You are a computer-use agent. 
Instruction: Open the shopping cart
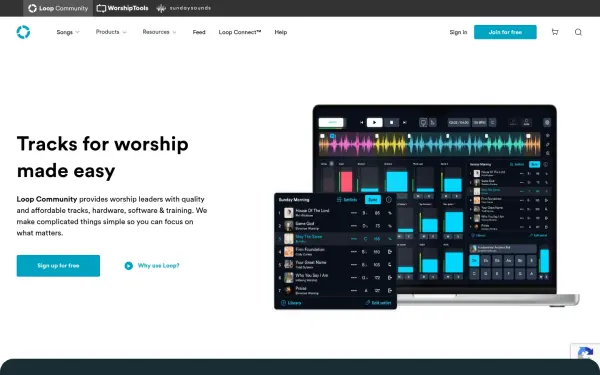tap(555, 32)
